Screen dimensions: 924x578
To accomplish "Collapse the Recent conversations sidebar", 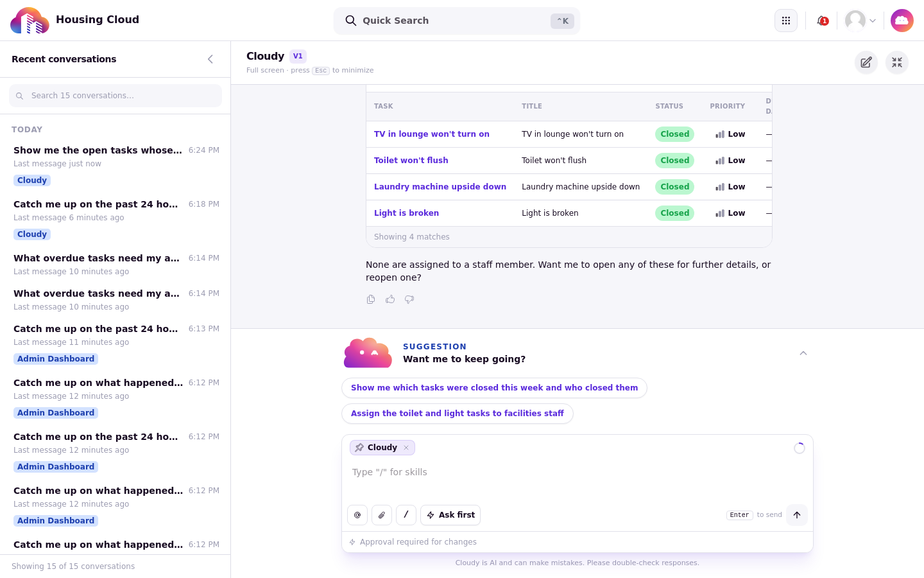I will click(210, 59).
